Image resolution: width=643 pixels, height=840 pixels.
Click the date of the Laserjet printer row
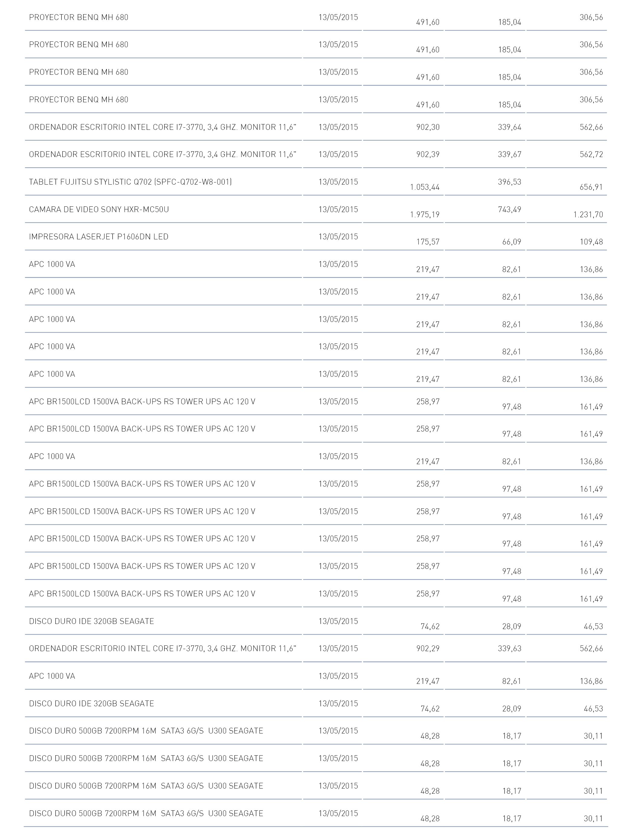pyautogui.click(x=338, y=237)
